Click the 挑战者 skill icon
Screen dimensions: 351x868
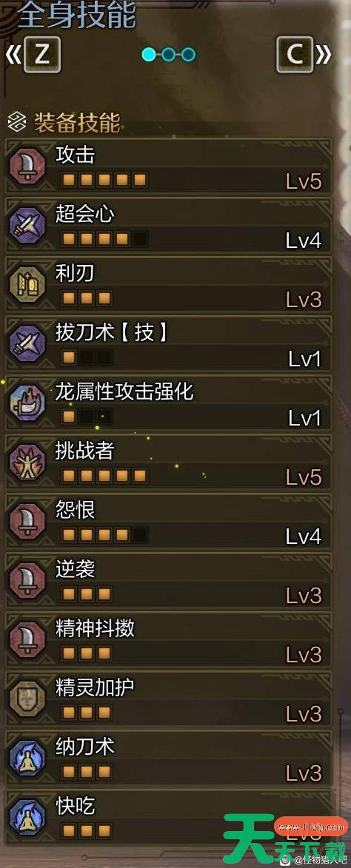click(27, 462)
